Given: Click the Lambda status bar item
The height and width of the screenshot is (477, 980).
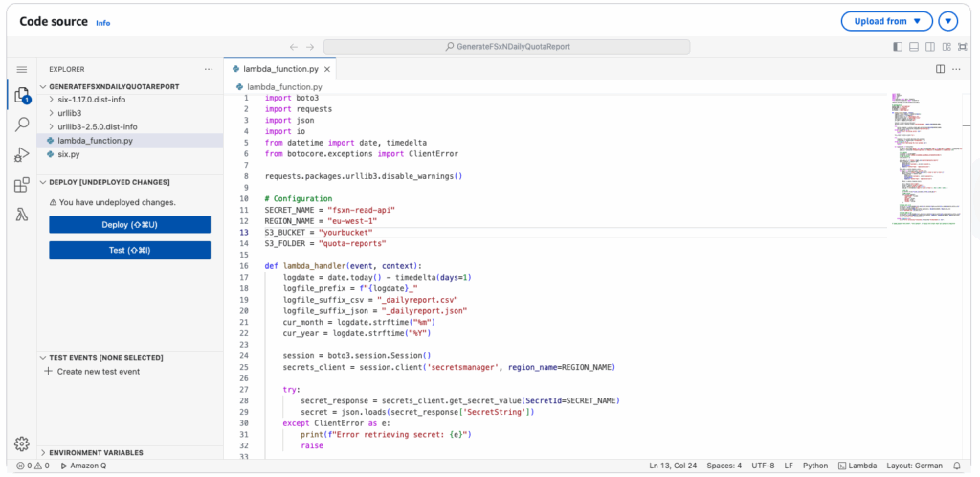Looking at the screenshot, I should coord(857,466).
